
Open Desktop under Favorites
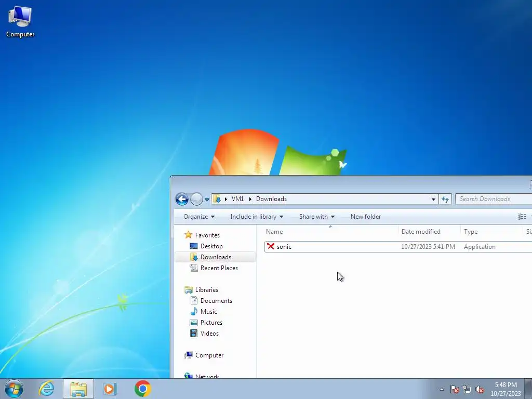coord(211,246)
